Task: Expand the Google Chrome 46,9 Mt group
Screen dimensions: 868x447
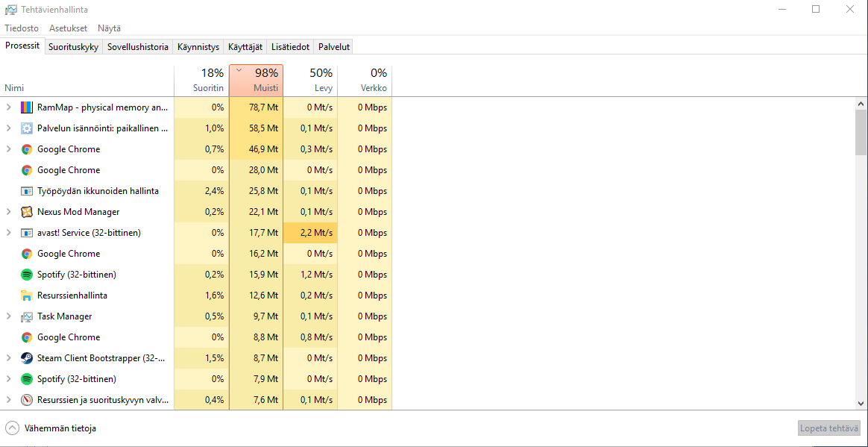Action: pyautogui.click(x=8, y=149)
